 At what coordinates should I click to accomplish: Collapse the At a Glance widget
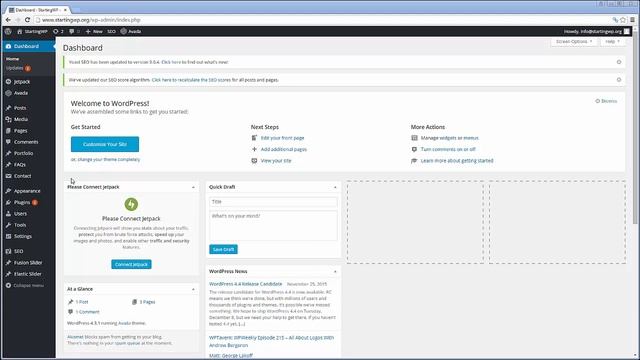click(x=193, y=289)
